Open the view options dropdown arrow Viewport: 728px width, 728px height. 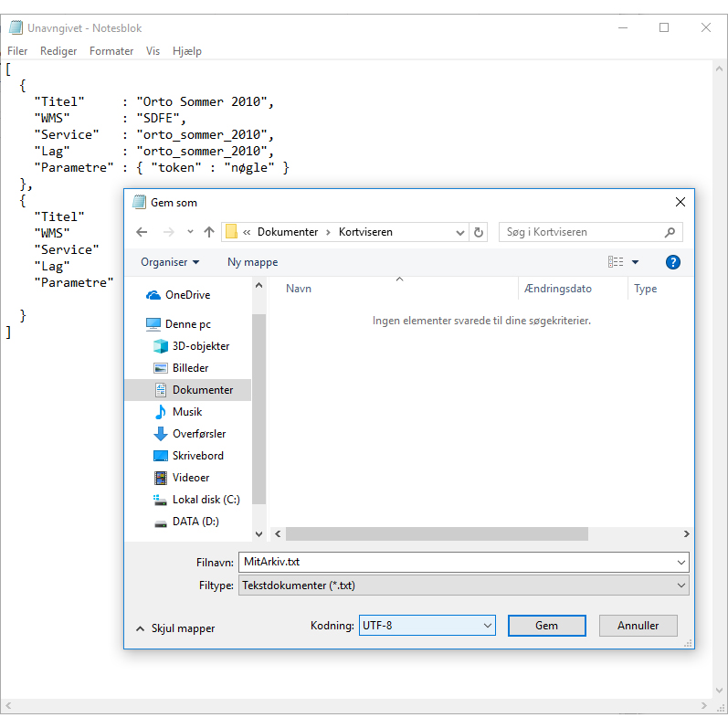(x=636, y=263)
